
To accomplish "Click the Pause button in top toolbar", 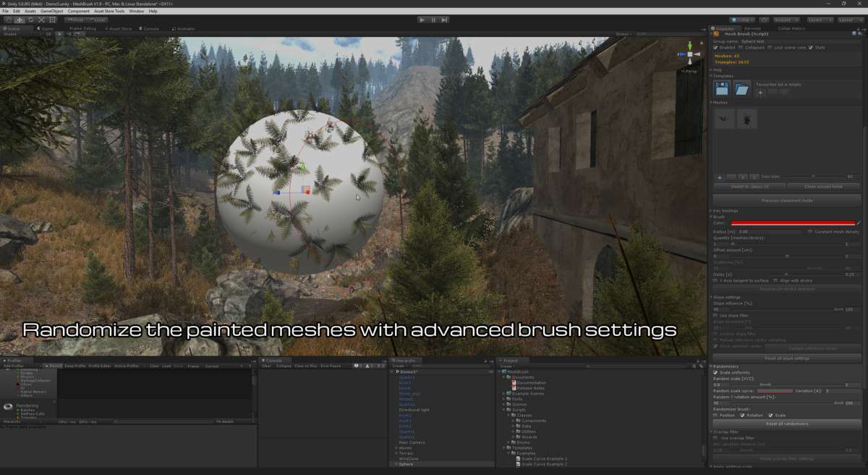I will pyautogui.click(x=433, y=20).
